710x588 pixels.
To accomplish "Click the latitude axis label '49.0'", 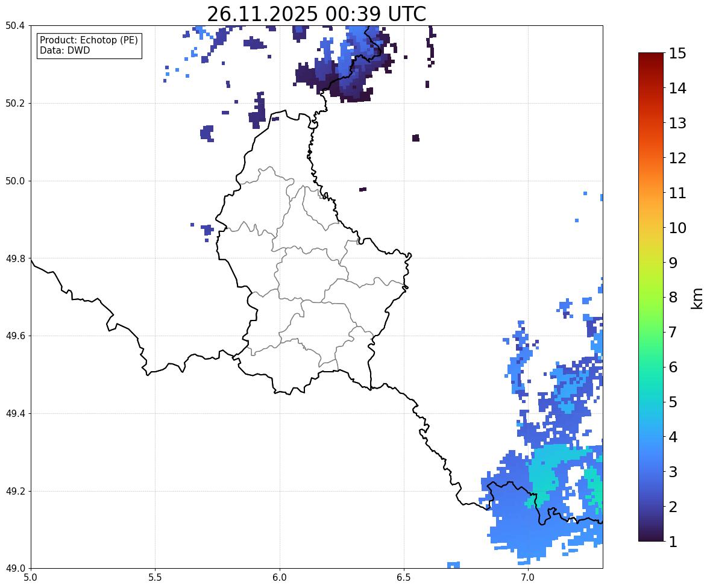I will (15, 569).
